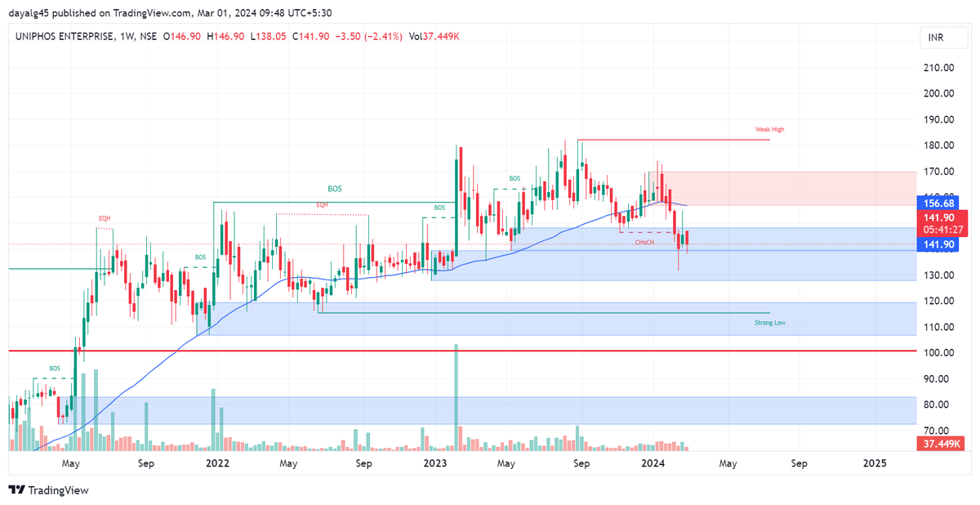980x505 pixels.
Task: Click the blue 141.90 price tag
Action: pyautogui.click(x=938, y=244)
